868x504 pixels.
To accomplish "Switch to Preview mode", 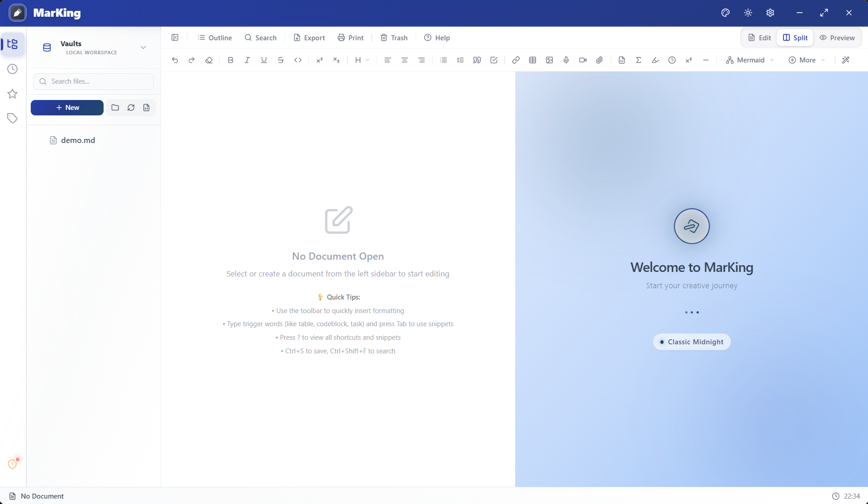I will (x=837, y=38).
